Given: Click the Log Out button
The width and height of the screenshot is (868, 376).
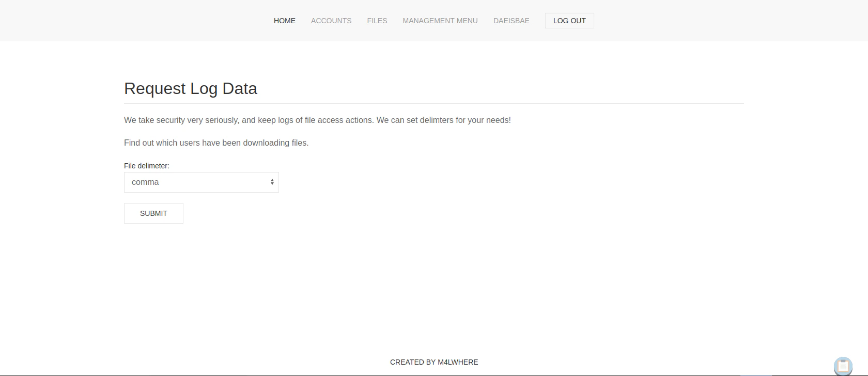Looking at the screenshot, I should [569, 21].
